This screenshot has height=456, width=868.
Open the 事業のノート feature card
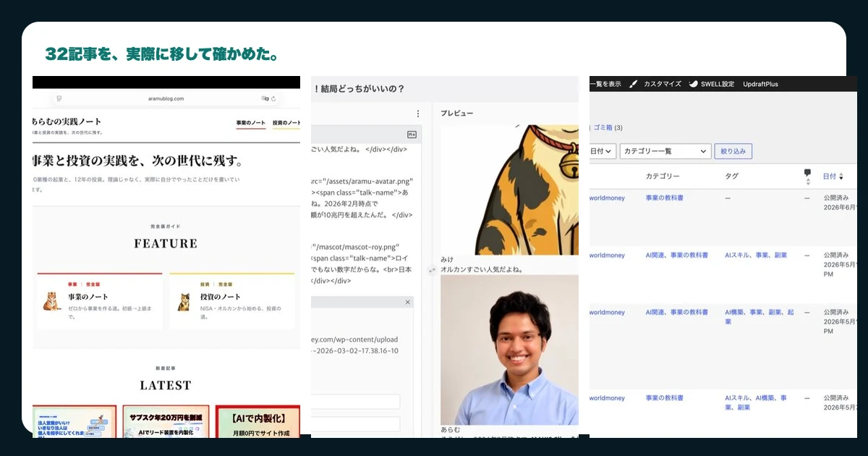100,301
